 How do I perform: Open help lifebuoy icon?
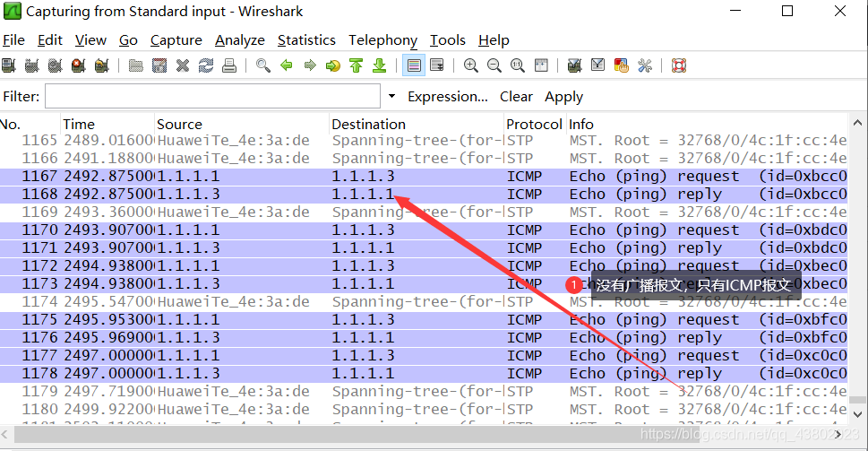tap(679, 65)
